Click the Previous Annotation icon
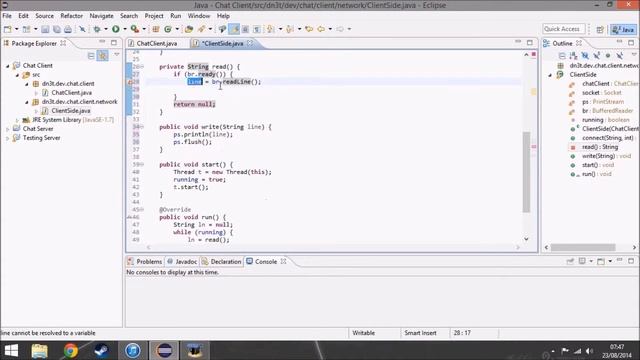Viewport: 640px width, 360px height. [290, 29]
